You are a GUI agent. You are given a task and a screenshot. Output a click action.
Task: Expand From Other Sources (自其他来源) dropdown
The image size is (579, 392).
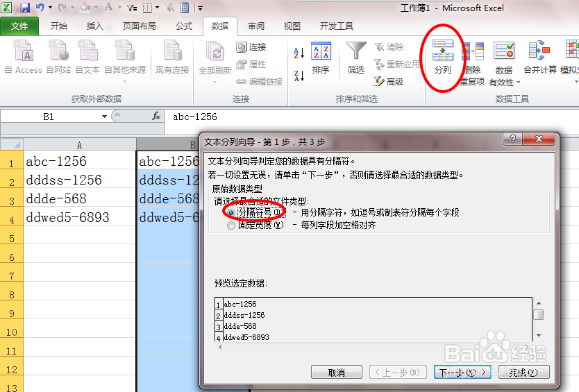(125, 81)
